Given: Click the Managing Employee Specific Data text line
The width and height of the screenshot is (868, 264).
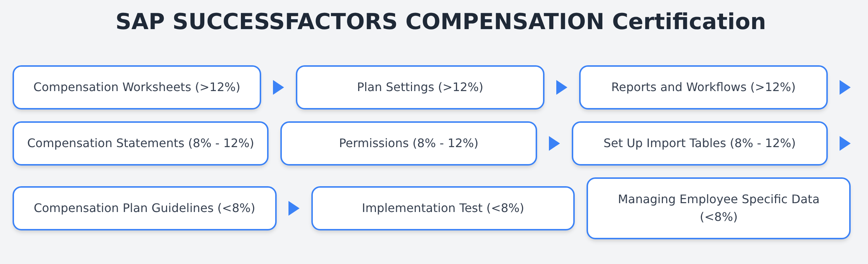Looking at the screenshot, I should [719, 199].
